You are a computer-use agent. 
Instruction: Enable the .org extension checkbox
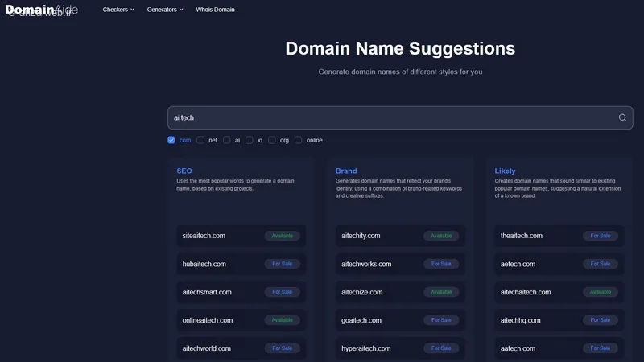[x=272, y=140]
